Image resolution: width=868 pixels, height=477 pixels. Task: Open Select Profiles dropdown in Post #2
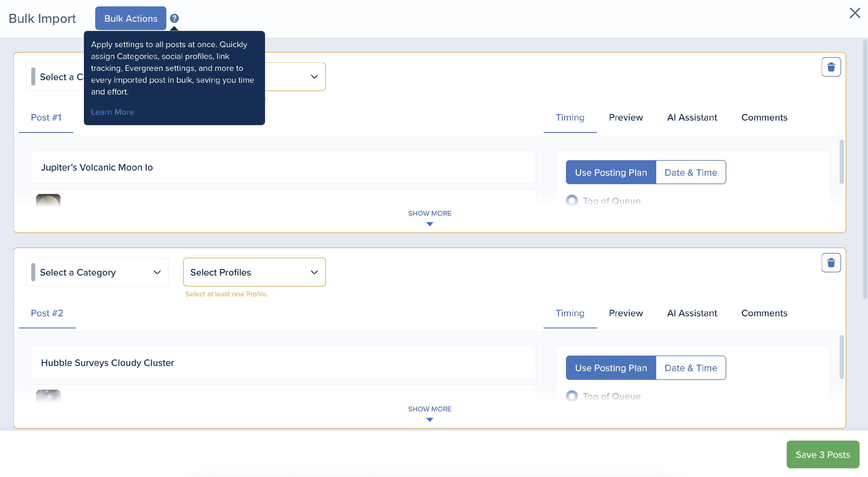[x=254, y=272]
